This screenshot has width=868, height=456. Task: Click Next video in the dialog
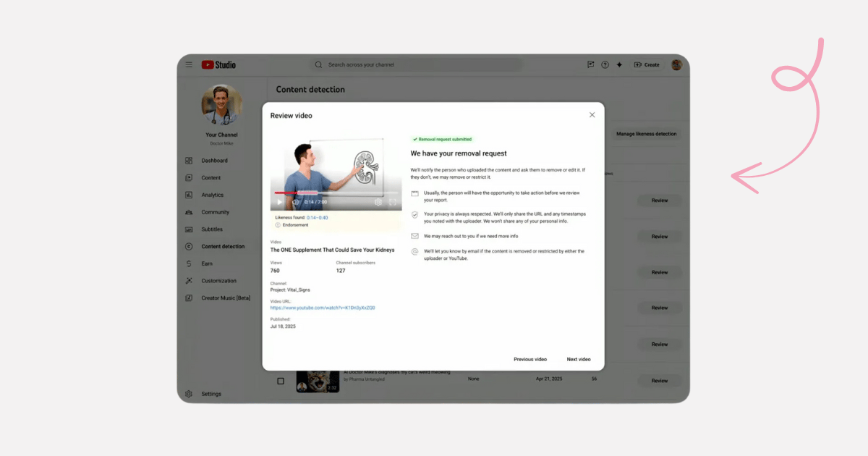578,358
